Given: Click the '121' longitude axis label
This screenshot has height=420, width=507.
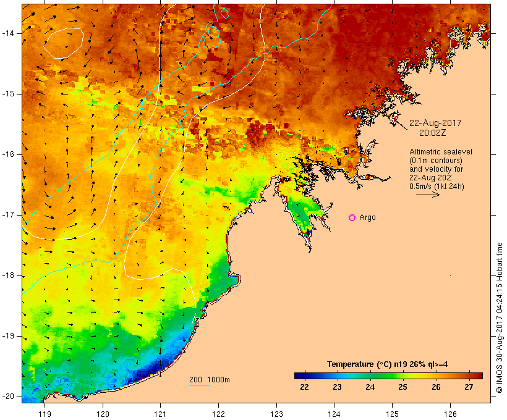Looking at the screenshot, I should (160, 414).
